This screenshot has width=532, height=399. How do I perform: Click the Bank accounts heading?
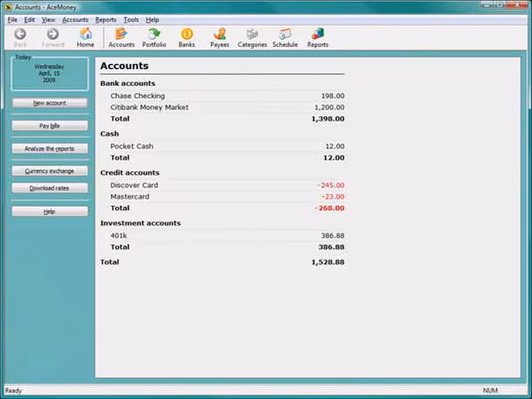click(128, 83)
